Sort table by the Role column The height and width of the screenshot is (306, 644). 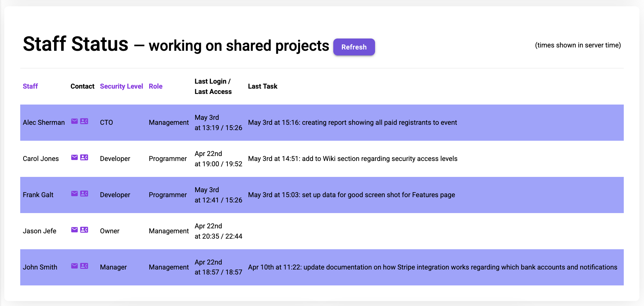pos(156,86)
